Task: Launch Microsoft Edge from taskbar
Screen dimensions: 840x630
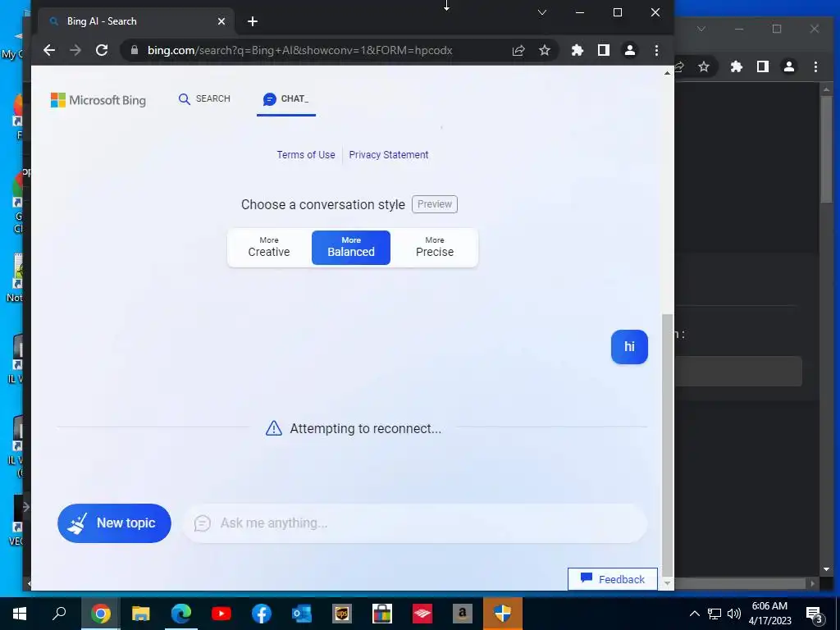Action: coord(181,614)
